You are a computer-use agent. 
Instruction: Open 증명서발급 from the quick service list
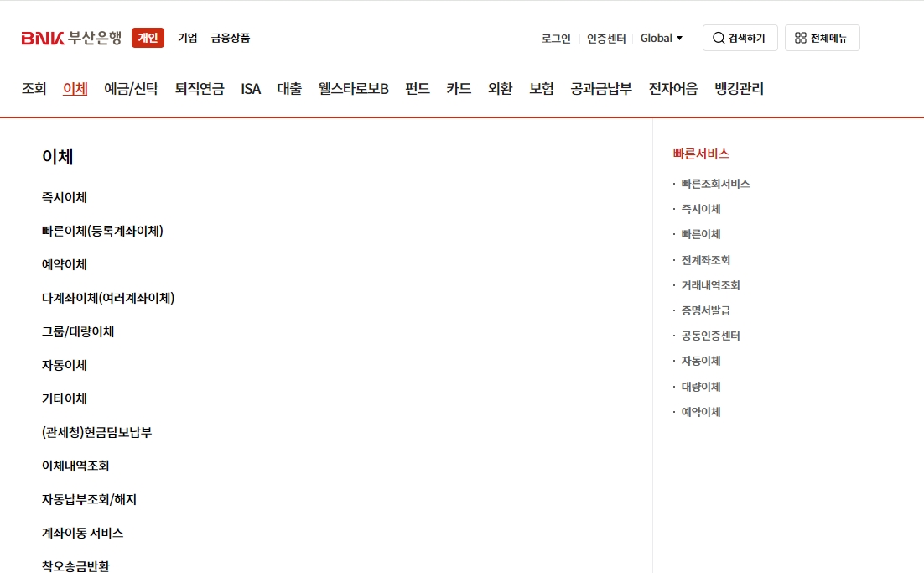(x=704, y=310)
